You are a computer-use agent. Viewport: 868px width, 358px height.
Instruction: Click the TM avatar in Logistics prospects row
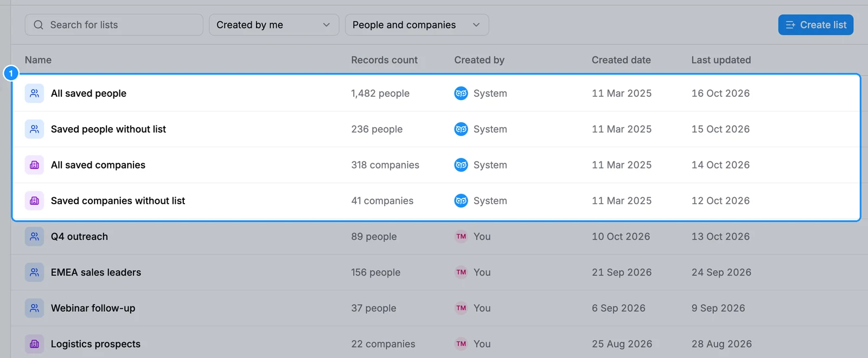tap(461, 344)
